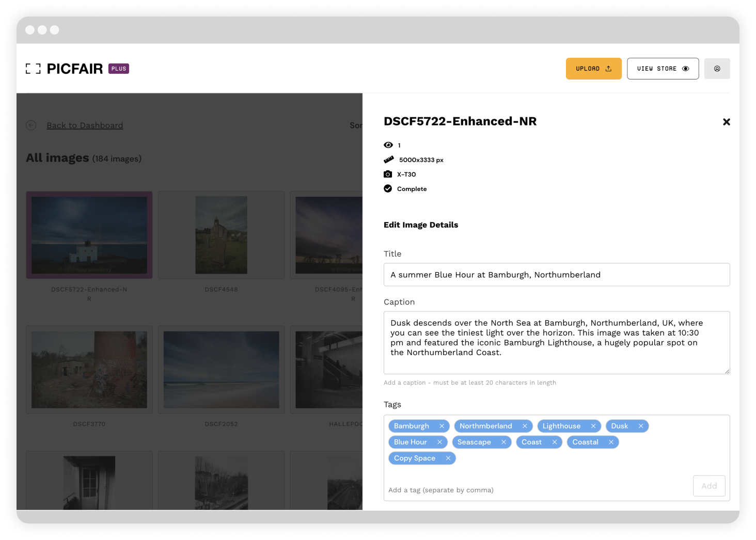Remove the Bamburgh tag
The image size is (756, 540).
coord(442,426)
